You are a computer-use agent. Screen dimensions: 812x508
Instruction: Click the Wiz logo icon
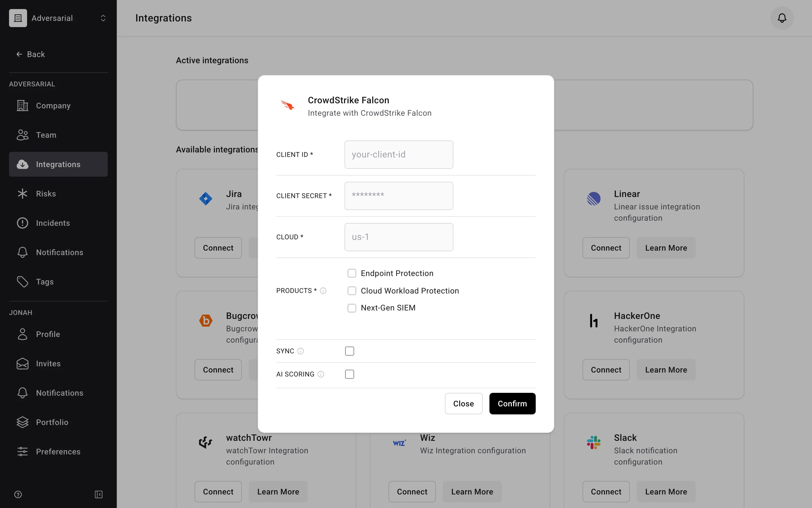point(400,443)
